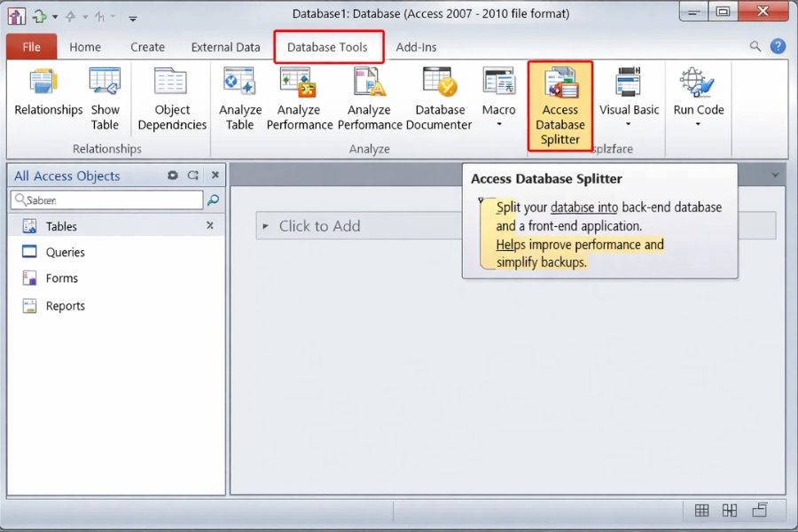Open the File menu
The image size is (798, 532).
point(31,47)
